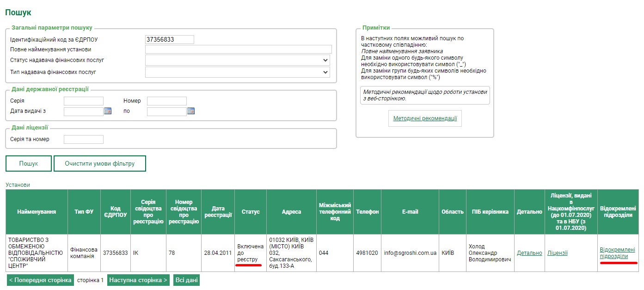644x290 pixels.
Task: Click the start issue date input field
Action: point(83,111)
